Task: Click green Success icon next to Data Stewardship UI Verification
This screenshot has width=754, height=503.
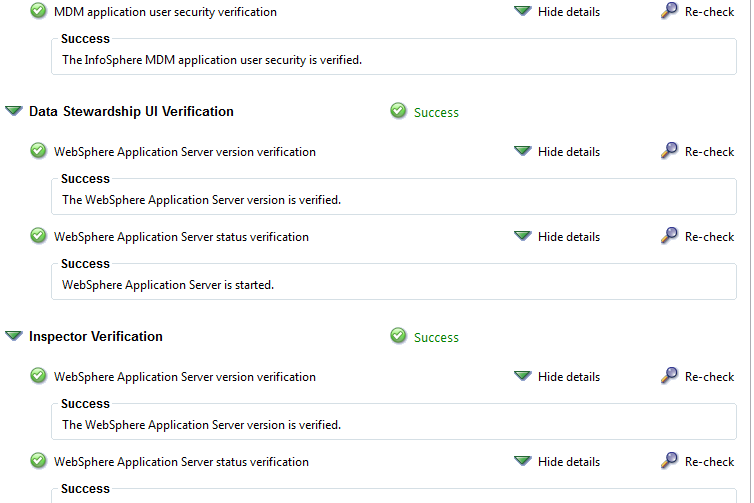Action: click(398, 111)
